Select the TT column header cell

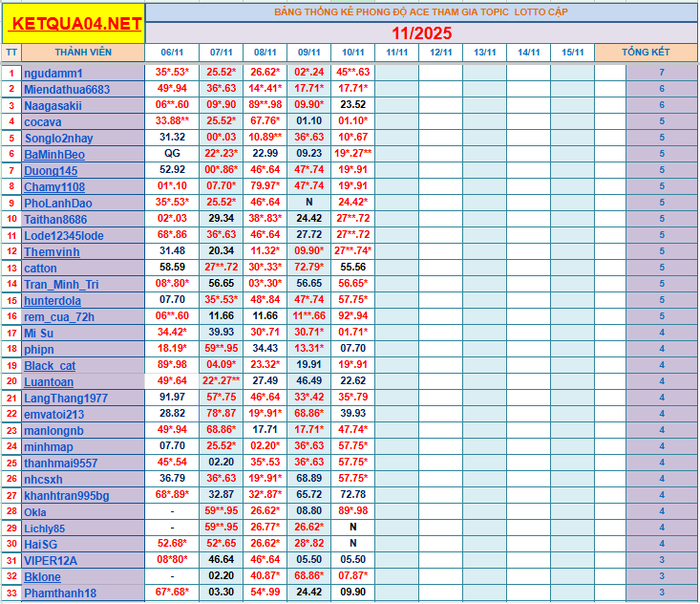[x=11, y=52]
